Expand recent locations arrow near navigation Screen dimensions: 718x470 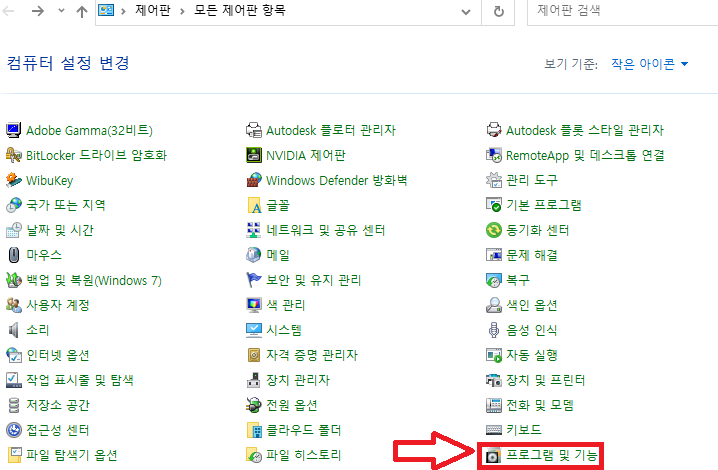(61, 11)
